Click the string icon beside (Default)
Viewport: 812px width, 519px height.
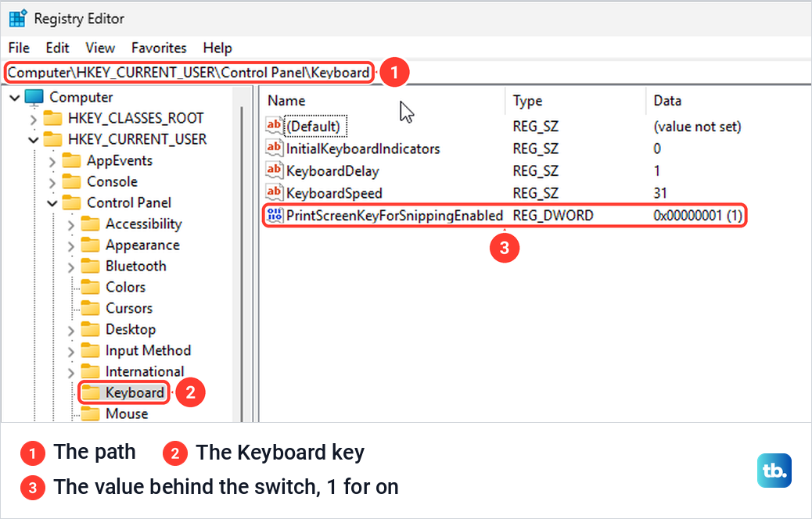click(274, 126)
